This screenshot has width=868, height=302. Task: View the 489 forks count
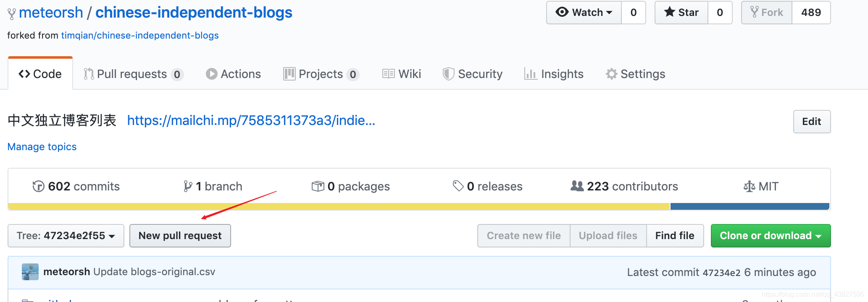tap(811, 13)
